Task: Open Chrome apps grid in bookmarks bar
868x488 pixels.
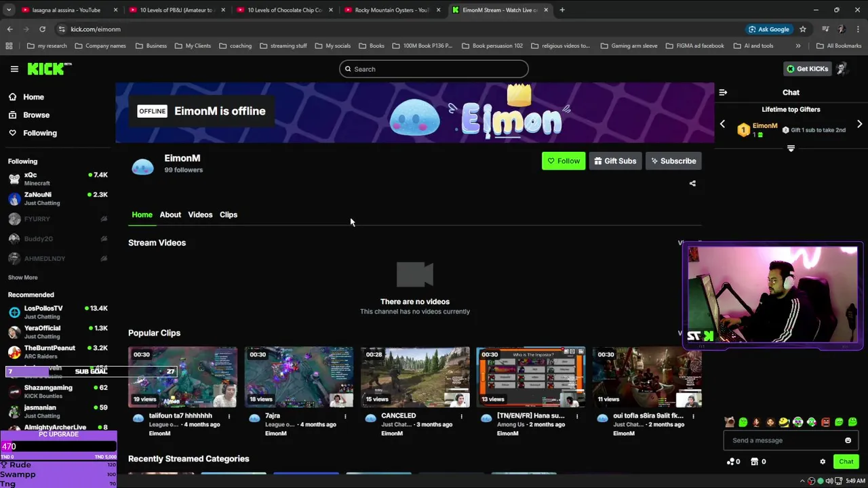Action: coord(9,46)
